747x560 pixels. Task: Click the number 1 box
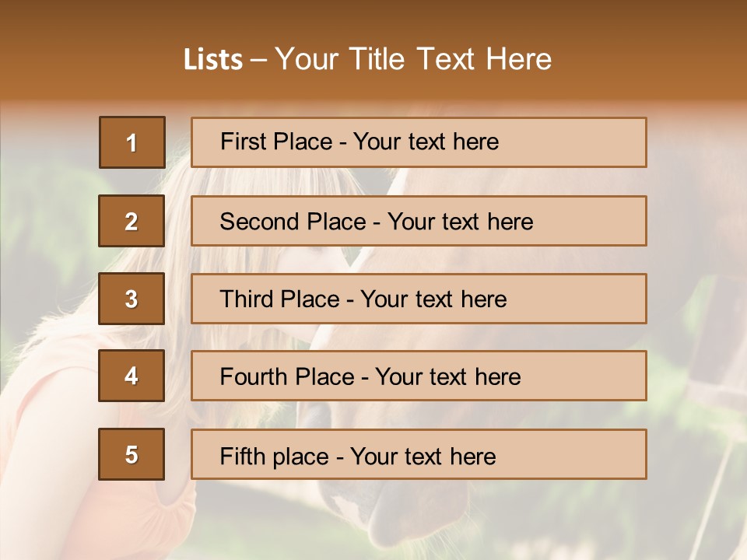132,142
